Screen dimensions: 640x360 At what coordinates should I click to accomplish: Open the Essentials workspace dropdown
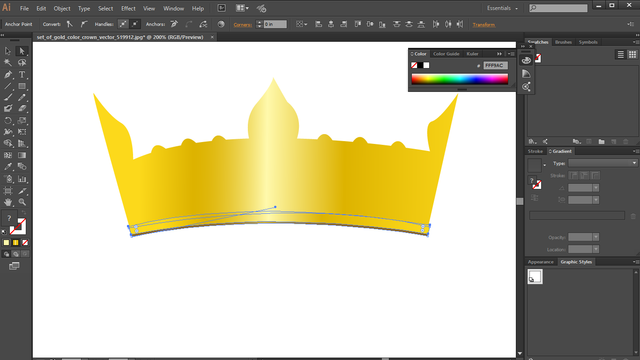point(502,8)
